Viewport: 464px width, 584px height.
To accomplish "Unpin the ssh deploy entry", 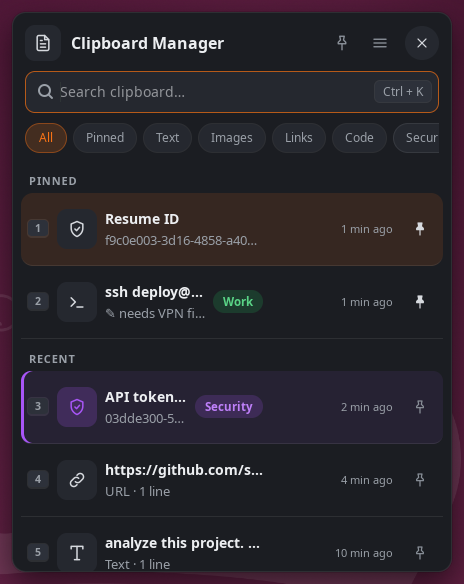I will coord(420,302).
